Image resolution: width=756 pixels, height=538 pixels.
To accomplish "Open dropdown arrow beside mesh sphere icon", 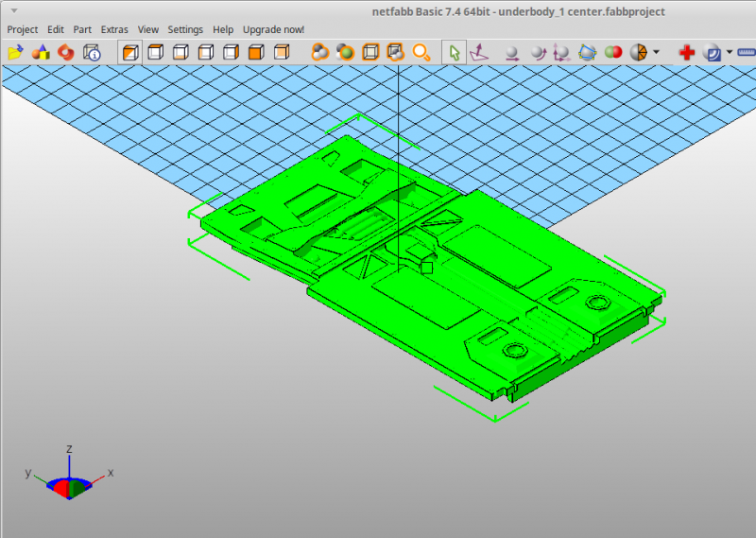I will pyautogui.click(x=656, y=52).
